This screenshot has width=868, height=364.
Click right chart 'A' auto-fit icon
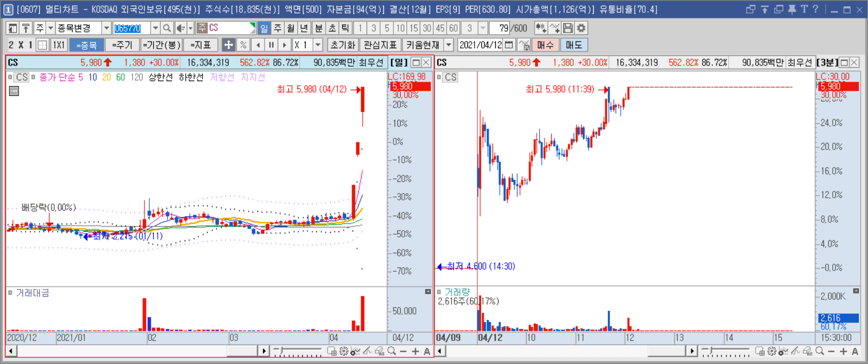(855, 351)
